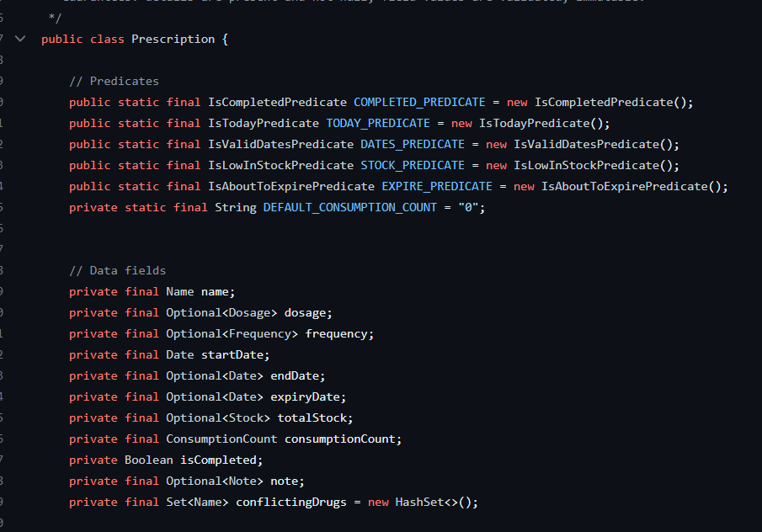
Task: Click the Optional<Stock> type
Action: click(218, 418)
